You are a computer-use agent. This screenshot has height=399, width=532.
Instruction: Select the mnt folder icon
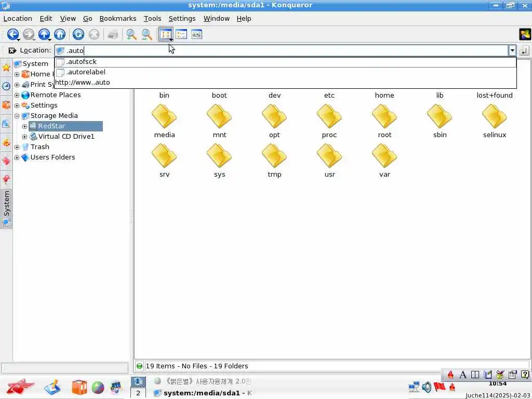[x=219, y=117]
